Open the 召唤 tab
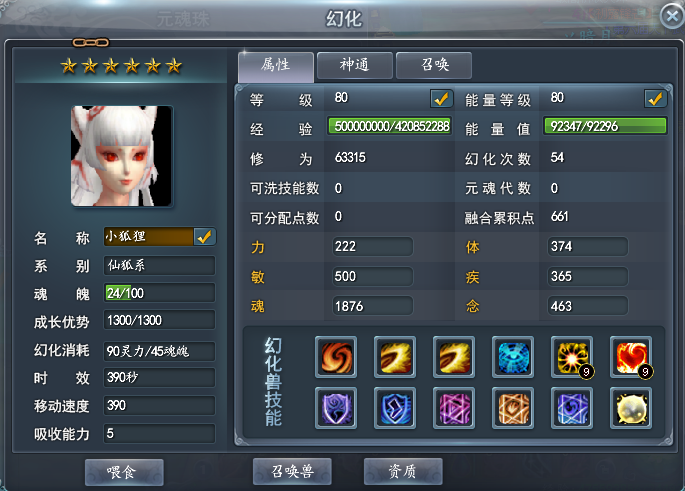This screenshot has width=685, height=491. point(434,66)
